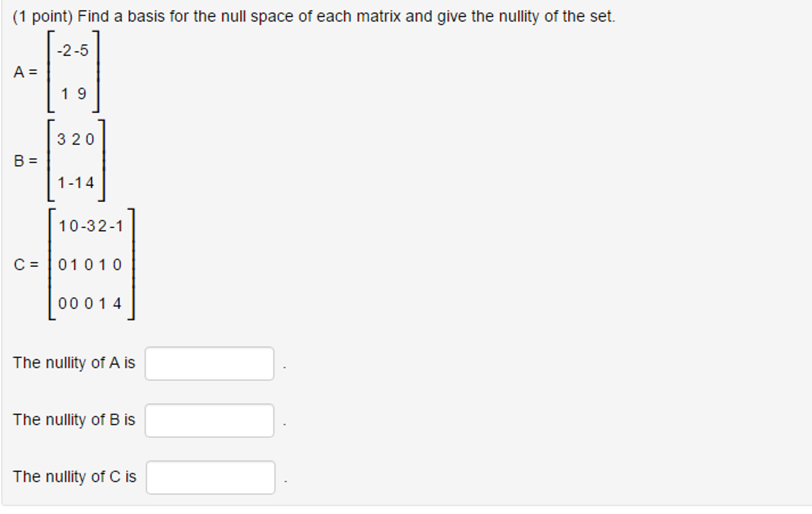Select the entry -2 in matrix A
The image size is (812, 514).
pos(64,51)
